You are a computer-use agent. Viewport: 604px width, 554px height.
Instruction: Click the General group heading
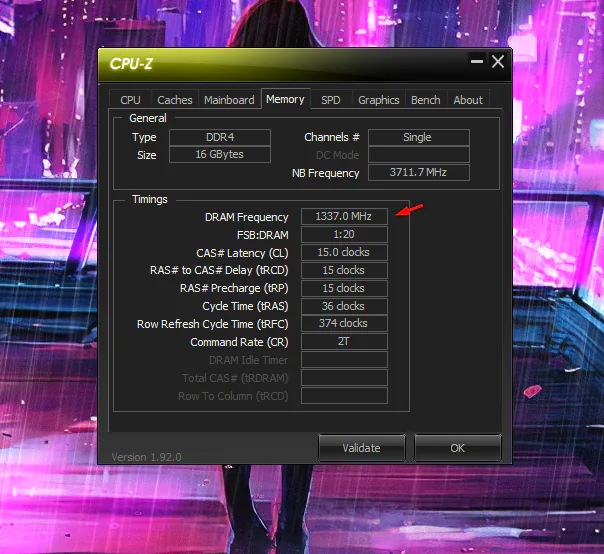[148, 118]
